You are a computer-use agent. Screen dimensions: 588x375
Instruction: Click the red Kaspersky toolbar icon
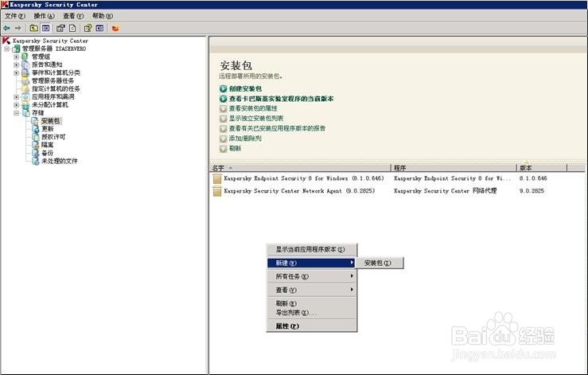point(115,28)
